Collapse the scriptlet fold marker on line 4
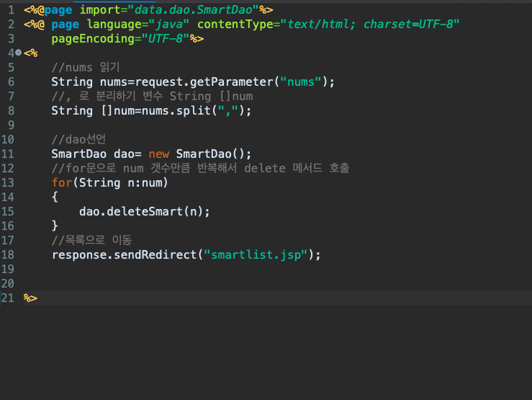 pyautogui.click(x=18, y=53)
